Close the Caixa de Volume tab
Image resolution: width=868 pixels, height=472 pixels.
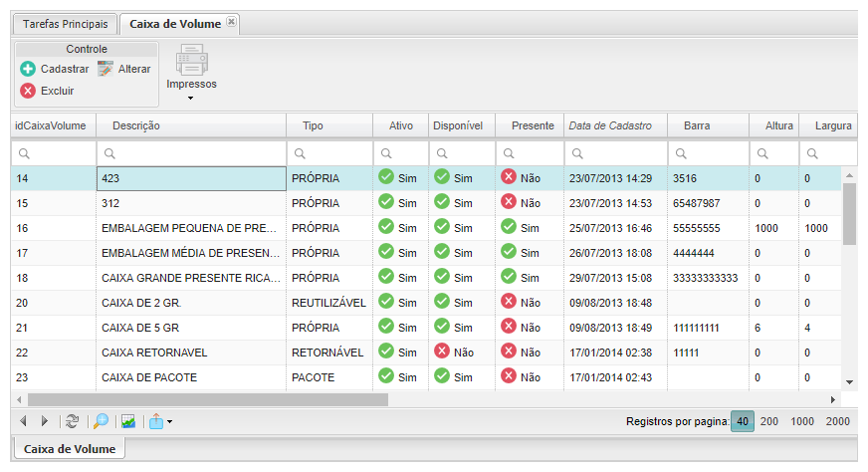click(x=231, y=22)
